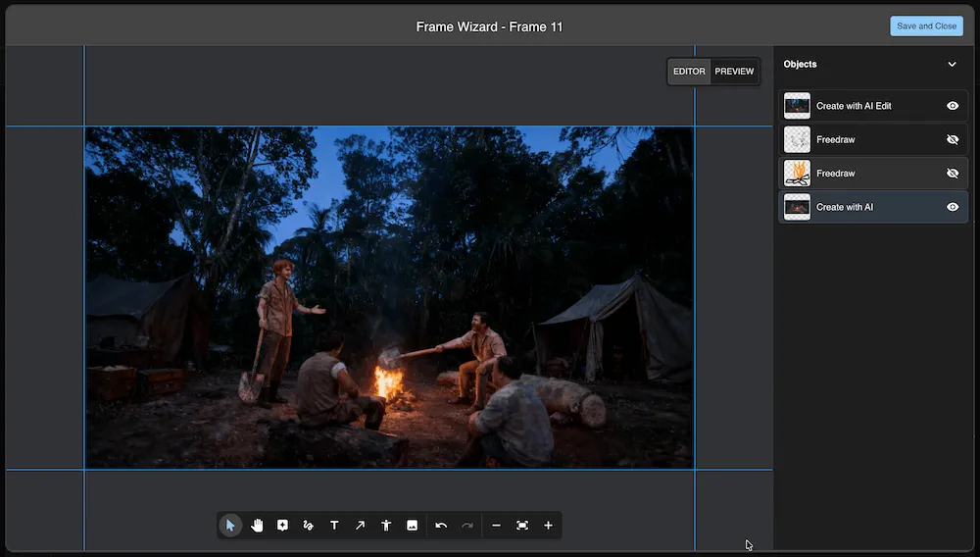Click the 'Create with AI' layer label

point(845,208)
